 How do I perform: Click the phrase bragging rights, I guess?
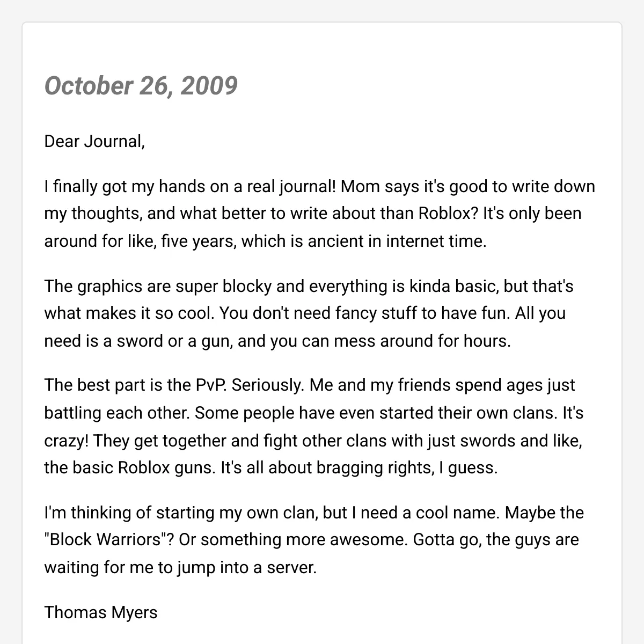(x=407, y=469)
